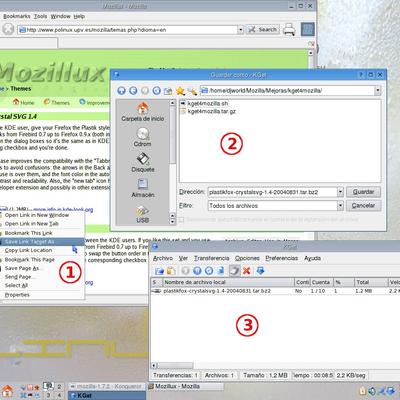Click the up arrow of save dialog sidebar scrollbar
The height and width of the screenshot is (400, 400).
tap(172, 103)
